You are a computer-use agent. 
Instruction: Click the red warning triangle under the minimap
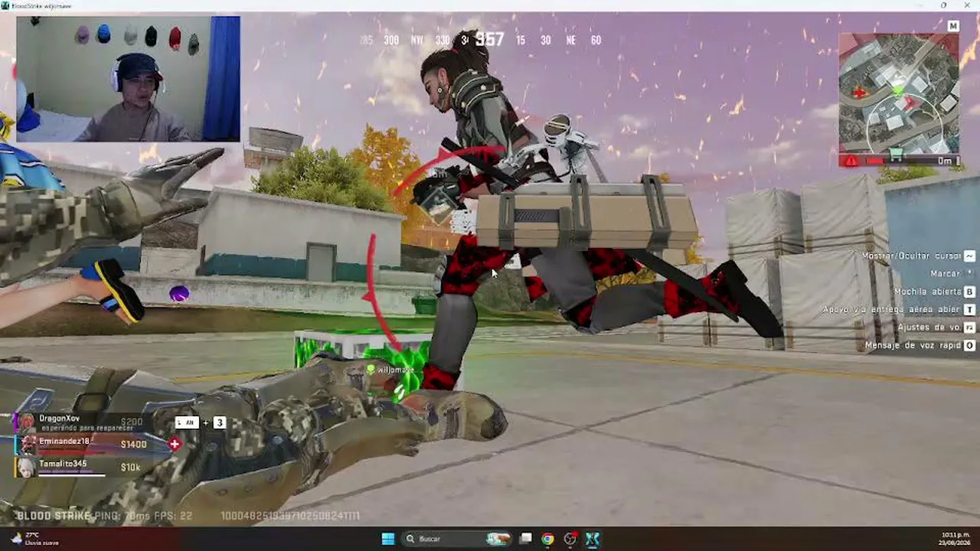click(x=851, y=161)
